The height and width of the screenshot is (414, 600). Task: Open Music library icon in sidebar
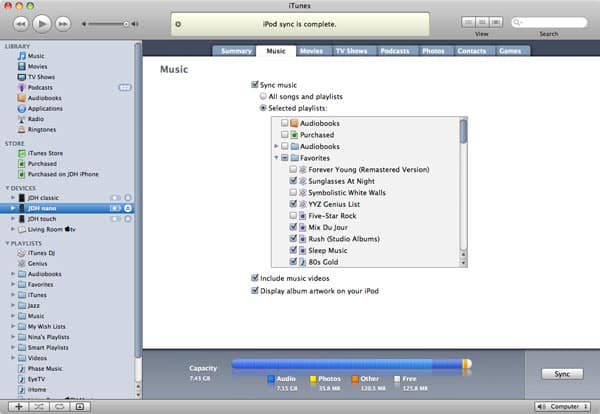coord(22,56)
